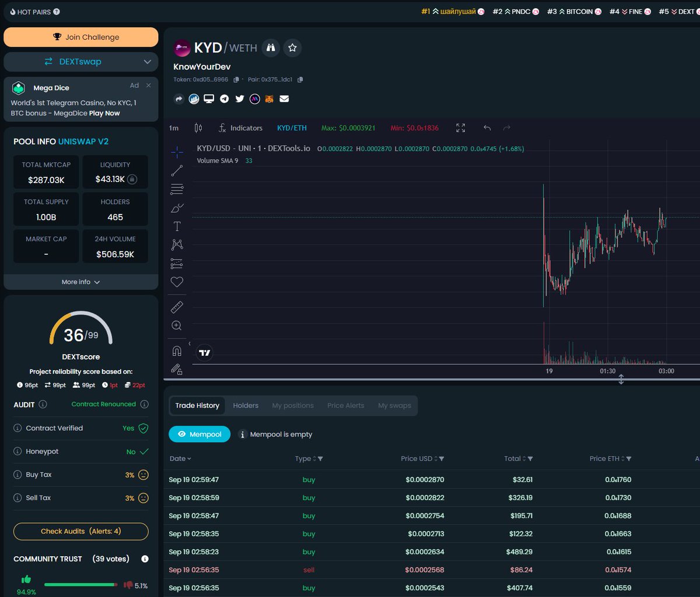The width and height of the screenshot is (700, 597).
Task: Open hot pair #3 BITCOIN
Action: point(574,11)
